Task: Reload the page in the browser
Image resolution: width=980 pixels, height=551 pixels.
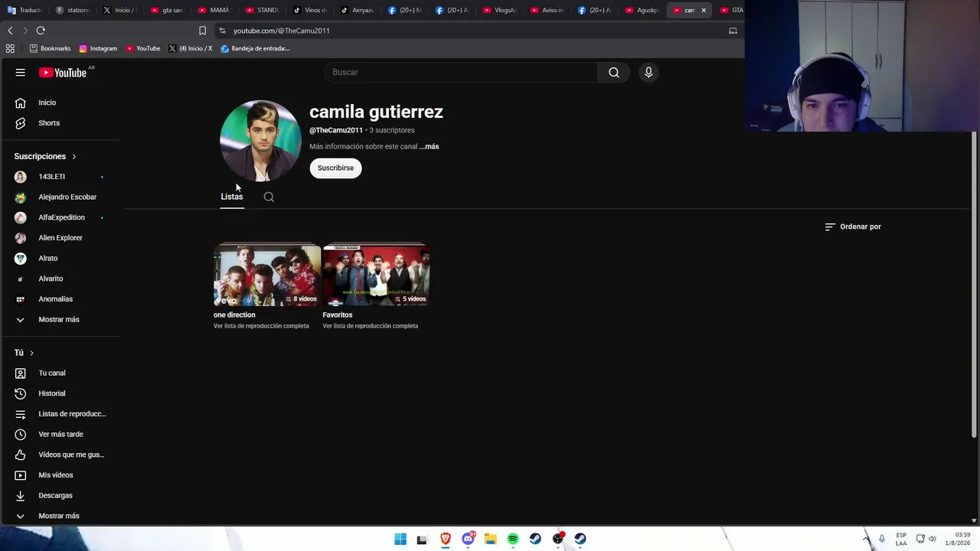Action: pyautogui.click(x=41, y=31)
